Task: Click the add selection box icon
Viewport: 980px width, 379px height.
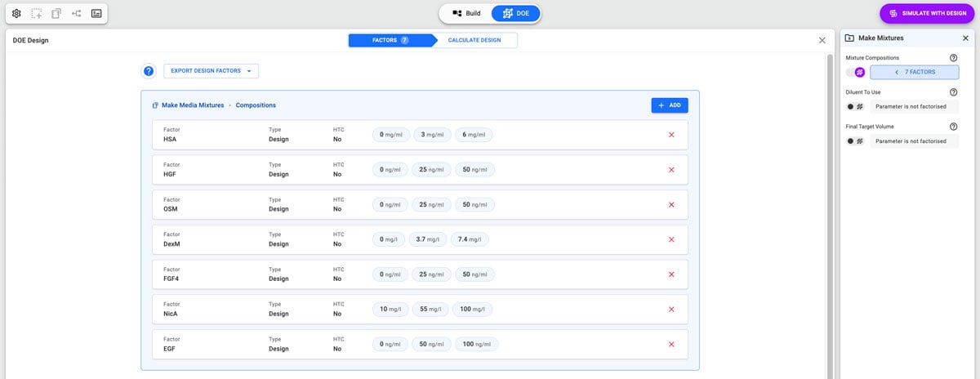Action: click(37, 14)
